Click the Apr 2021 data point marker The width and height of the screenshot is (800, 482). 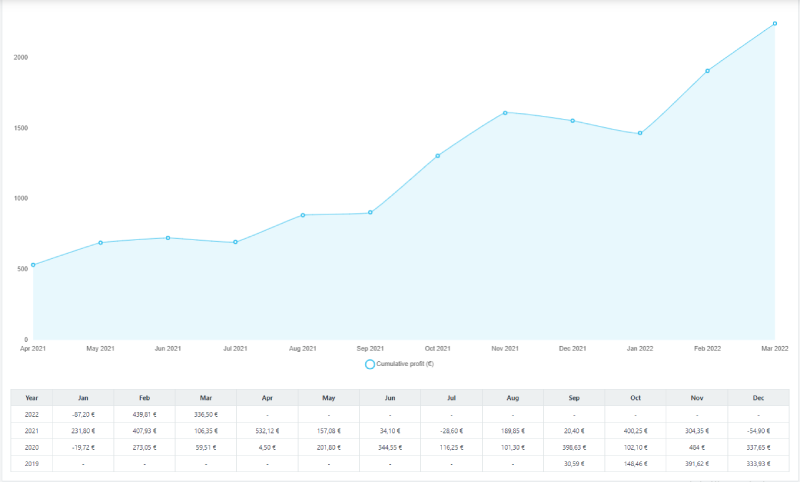[x=33, y=265]
